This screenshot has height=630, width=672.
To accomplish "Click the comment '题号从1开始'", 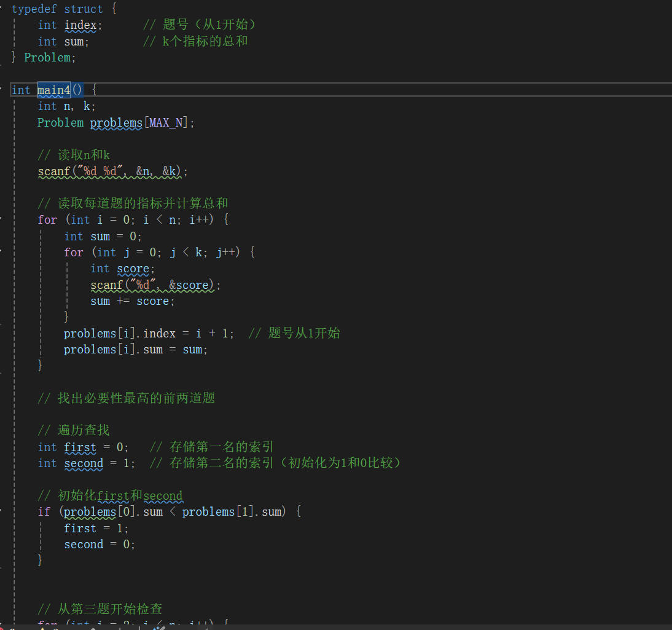I will pos(304,333).
